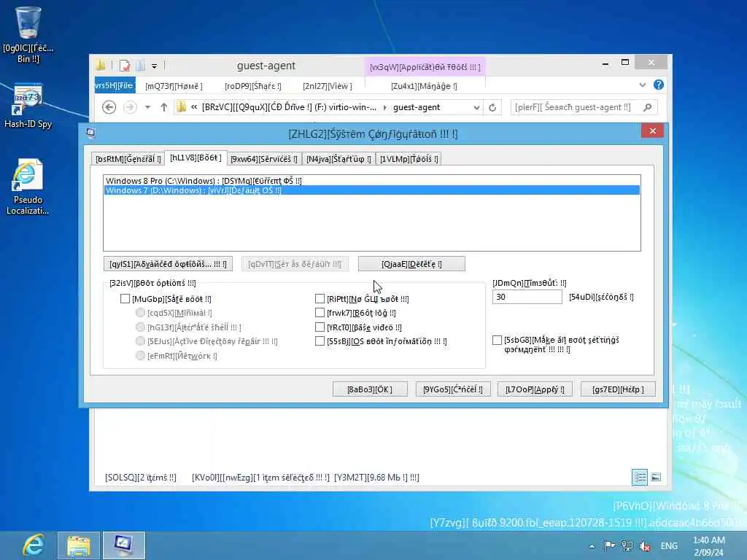Click the Properties quick access icon
747x560 pixels.
(x=125, y=66)
